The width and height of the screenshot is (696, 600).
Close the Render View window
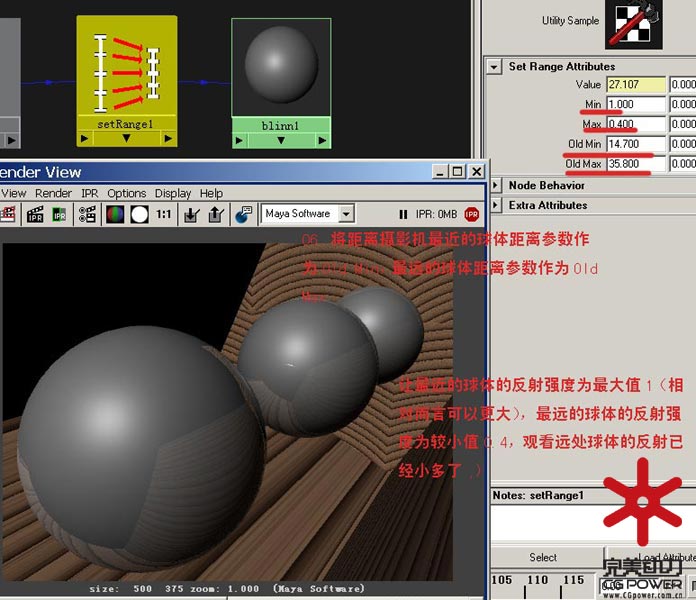tap(476, 172)
